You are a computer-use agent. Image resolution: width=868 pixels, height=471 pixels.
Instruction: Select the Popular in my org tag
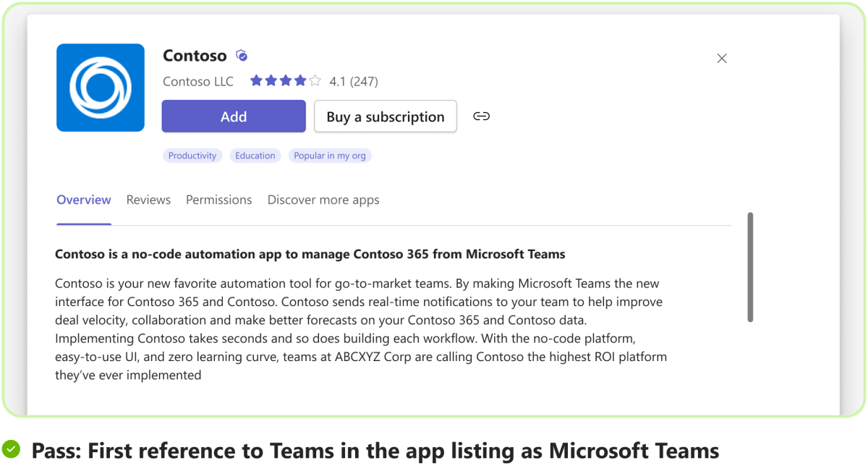point(330,155)
